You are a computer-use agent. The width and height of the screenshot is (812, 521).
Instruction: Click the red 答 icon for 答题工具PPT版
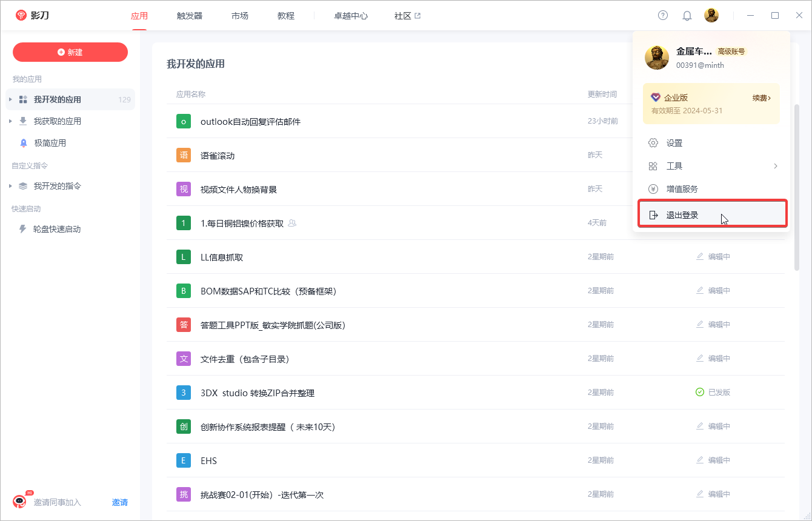pyautogui.click(x=184, y=325)
